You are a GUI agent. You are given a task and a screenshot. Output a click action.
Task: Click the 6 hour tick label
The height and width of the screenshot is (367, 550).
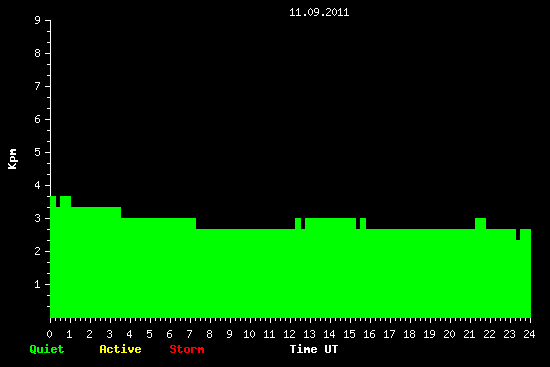pos(169,334)
